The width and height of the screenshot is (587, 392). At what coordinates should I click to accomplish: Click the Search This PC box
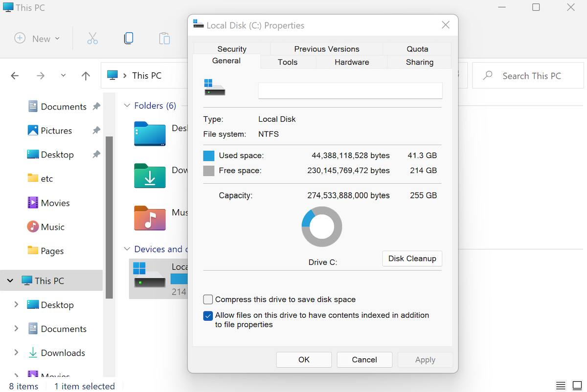tap(528, 76)
